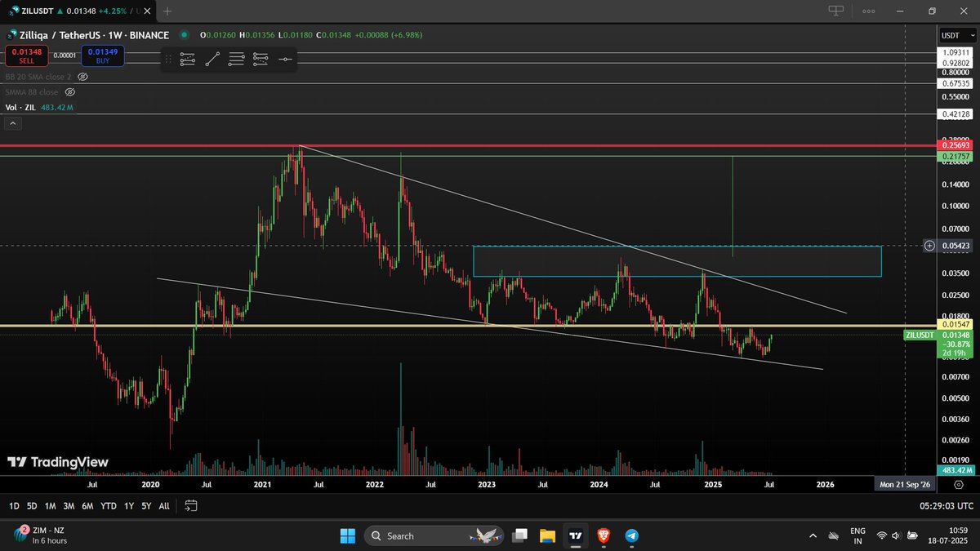Toggle visibility of BB 20 SMA indicator
Image resolution: width=980 pixels, height=551 pixels.
click(82, 77)
